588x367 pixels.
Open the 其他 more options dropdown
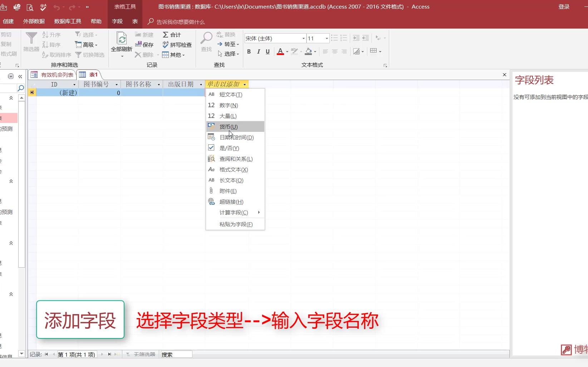173,55
